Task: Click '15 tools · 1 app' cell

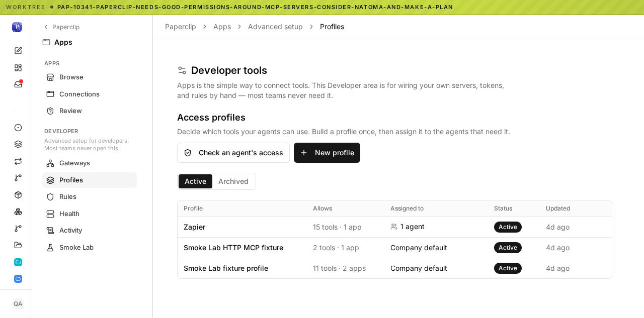Action: pos(337,227)
